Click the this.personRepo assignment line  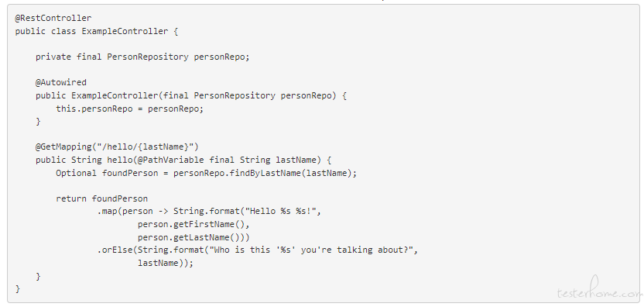click(130, 109)
